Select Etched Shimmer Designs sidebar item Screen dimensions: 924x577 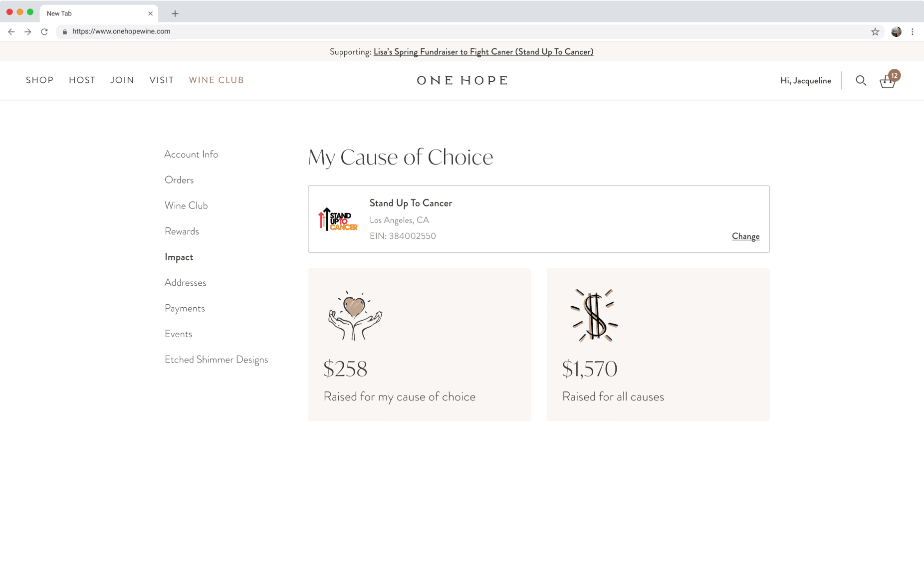click(x=216, y=360)
